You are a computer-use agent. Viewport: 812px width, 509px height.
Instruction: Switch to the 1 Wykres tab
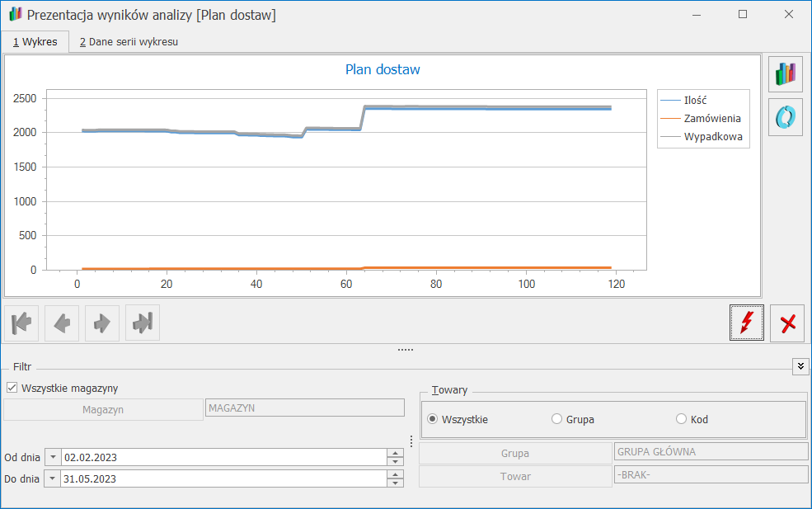35,42
